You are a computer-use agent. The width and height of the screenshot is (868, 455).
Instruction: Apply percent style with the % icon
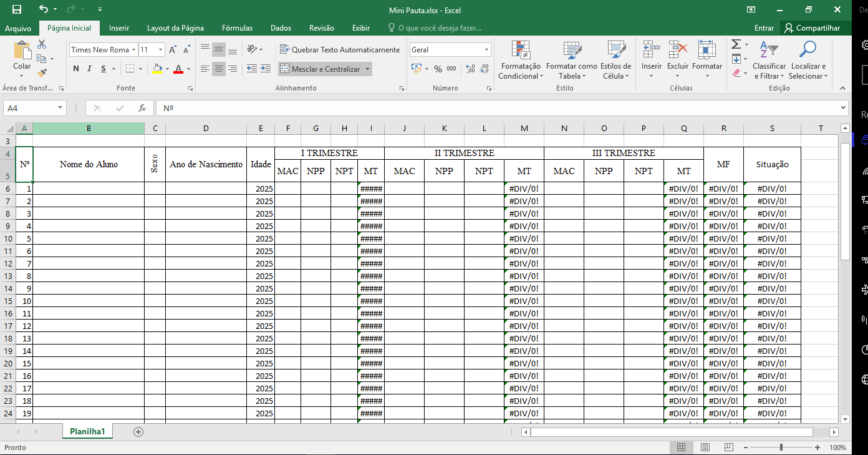(x=438, y=69)
